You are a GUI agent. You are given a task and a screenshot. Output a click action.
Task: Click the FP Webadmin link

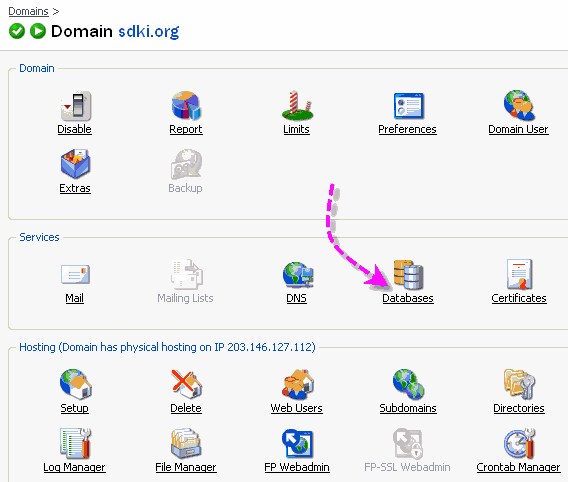(297, 467)
